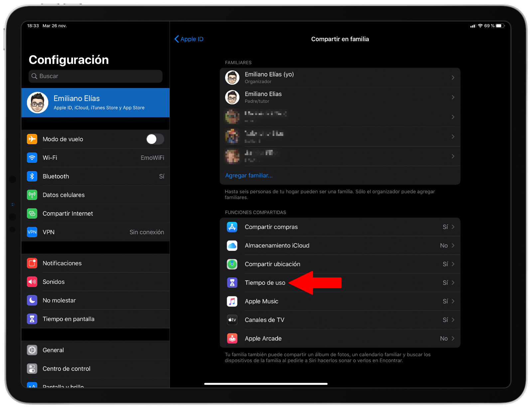Open Wi-Fi settings in sidebar
Image resolution: width=532 pixels, height=409 pixels.
click(x=95, y=157)
